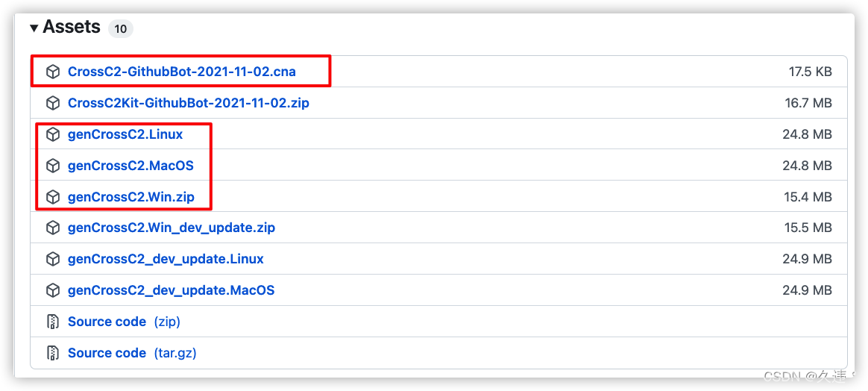Download CrossC2-GithubBot-2021-11-02.cna
The height and width of the screenshot is (391, 868).
(x=181, y=72)
